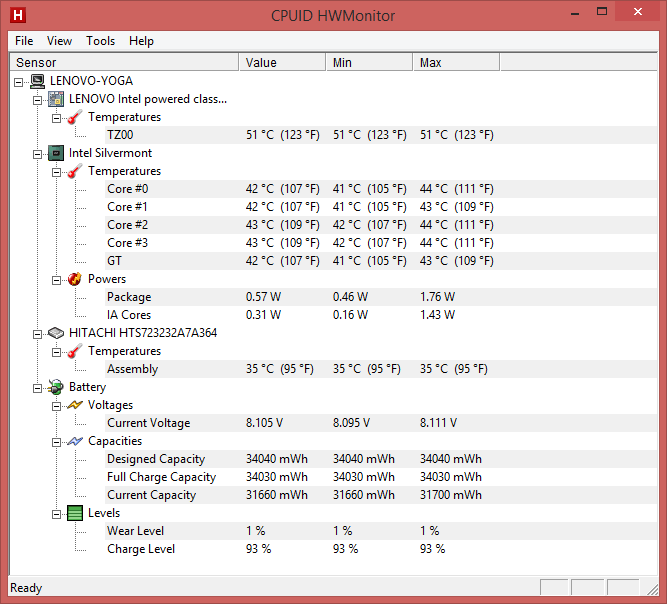Image resolution: width=667 pixels, height=604 pixels.
Task: Collapse the Intel Silvermont tree node
Action: (38, 153)
